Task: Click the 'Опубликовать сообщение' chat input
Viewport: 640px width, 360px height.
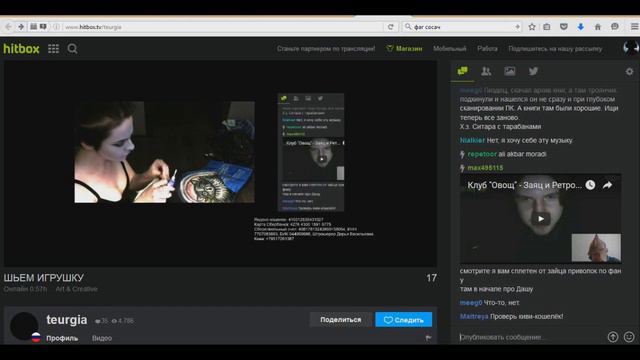Action: click(x=531, y=337)
